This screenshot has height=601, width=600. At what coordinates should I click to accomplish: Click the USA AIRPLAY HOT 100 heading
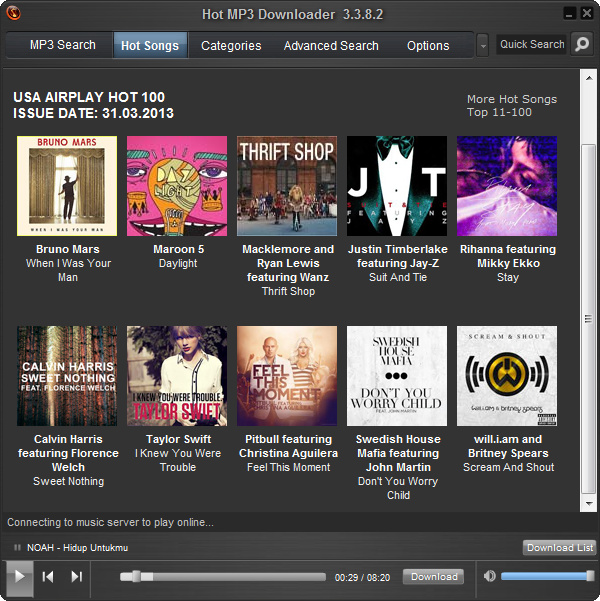(x=89, y=97)
